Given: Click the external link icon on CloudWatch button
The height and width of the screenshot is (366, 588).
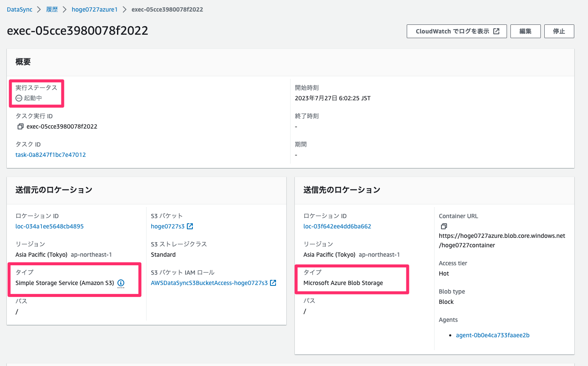Looking at the screenshot, I should 497,31.
